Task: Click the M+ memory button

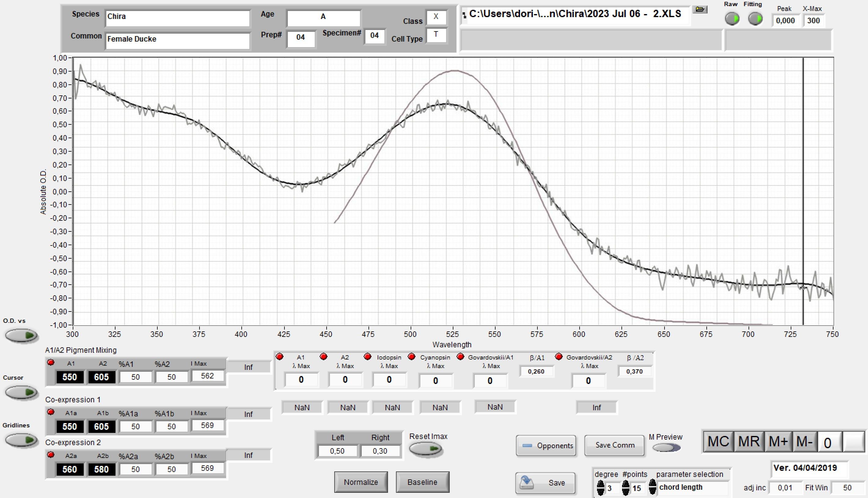Action: [778, 441]
